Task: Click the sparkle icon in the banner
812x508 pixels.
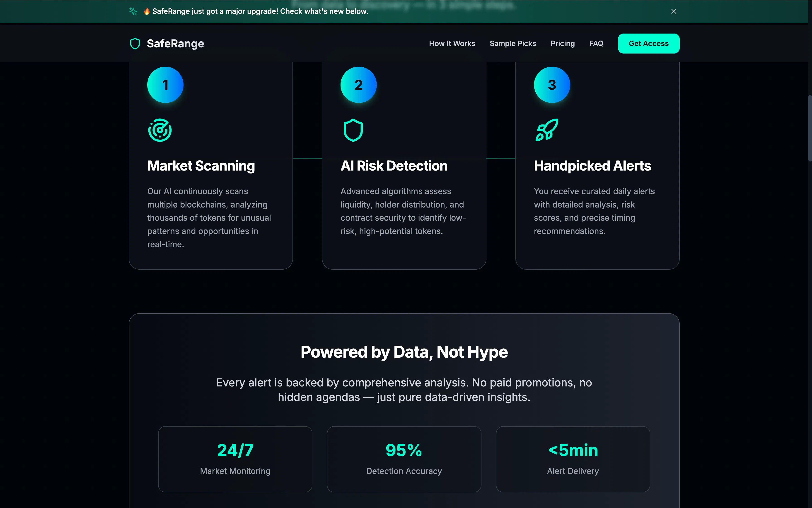Action: click(x=133, y=11)
